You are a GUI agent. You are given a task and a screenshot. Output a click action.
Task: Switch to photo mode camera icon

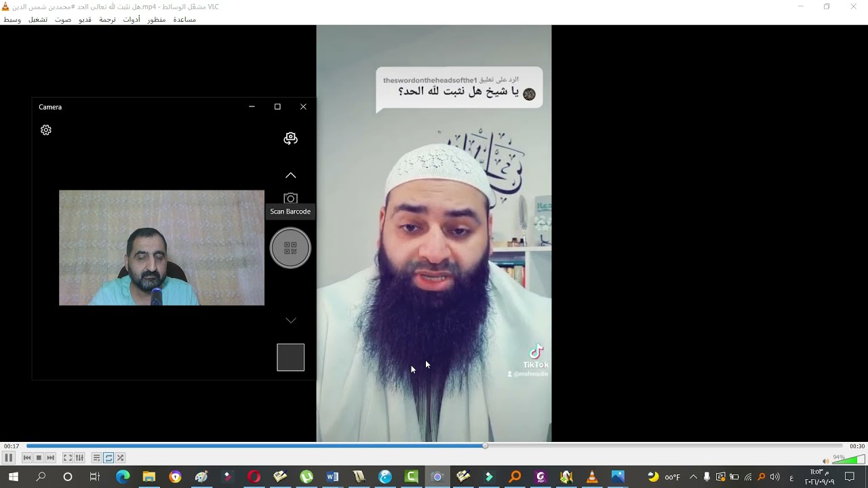click(290, 199)
